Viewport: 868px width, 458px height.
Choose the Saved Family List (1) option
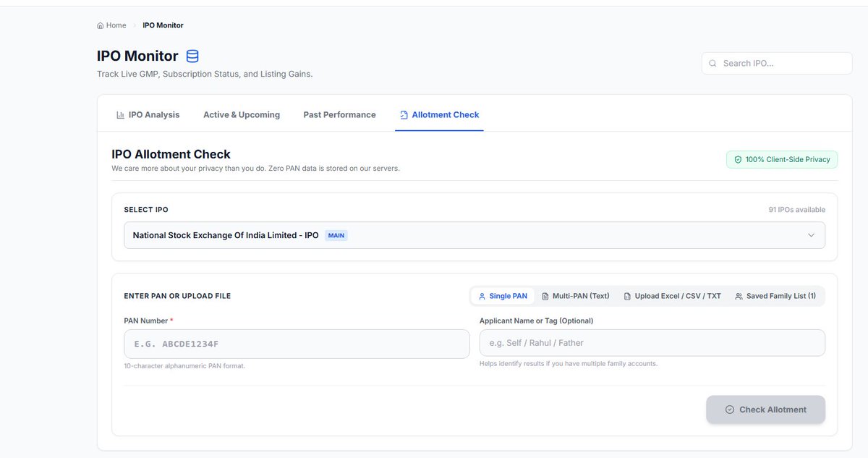[775, 296]
